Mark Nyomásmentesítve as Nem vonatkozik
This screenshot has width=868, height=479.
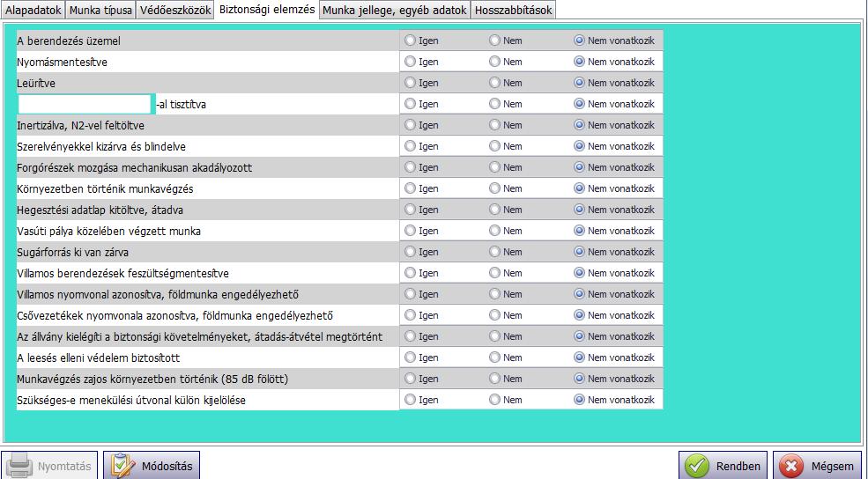click(614, 62)
